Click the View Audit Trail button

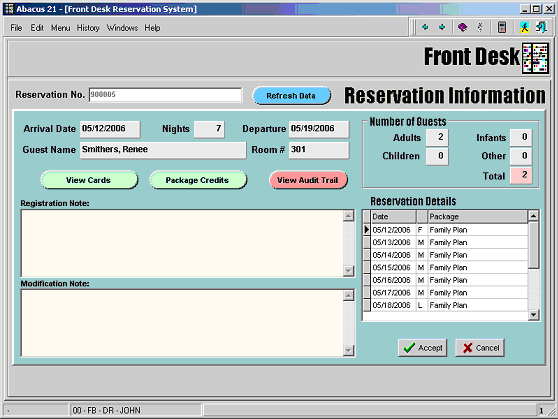click(x=308, y=180)
